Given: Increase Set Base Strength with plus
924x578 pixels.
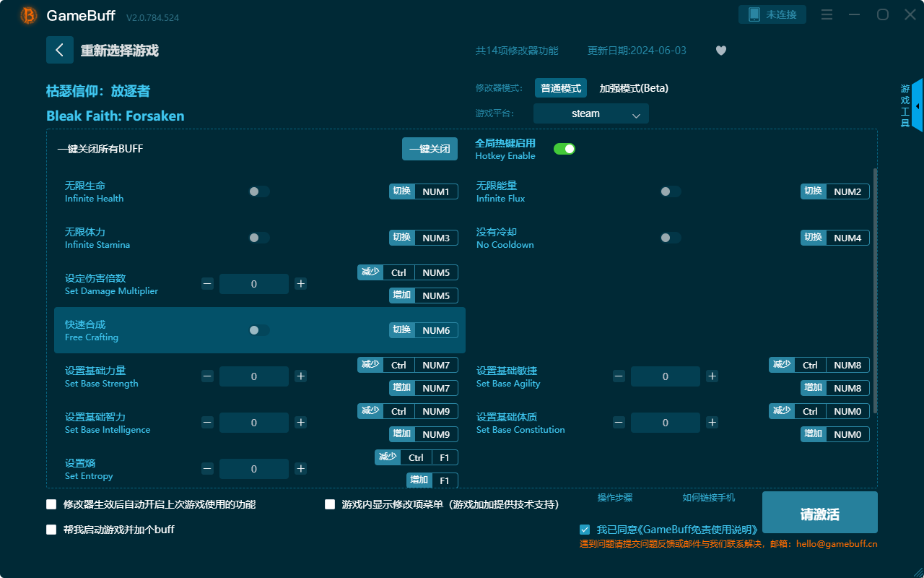Looking at the screenshot, I should 301,376.
